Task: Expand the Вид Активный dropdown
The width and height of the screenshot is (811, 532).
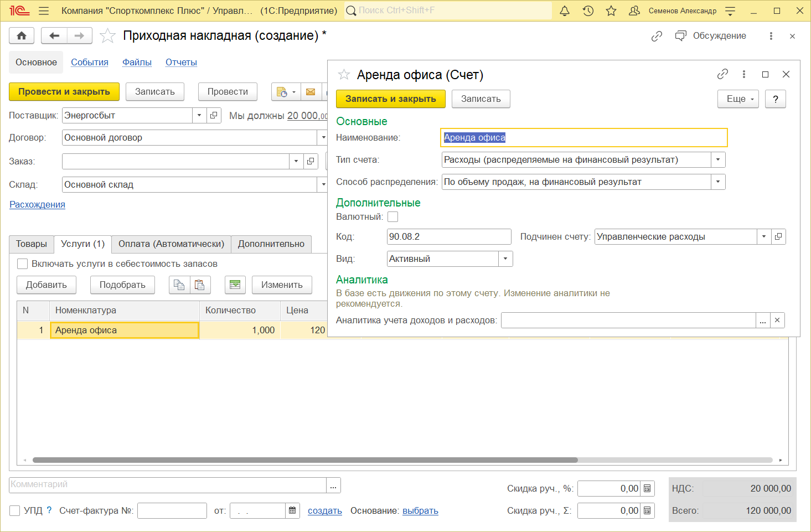Action: (505, 259)
